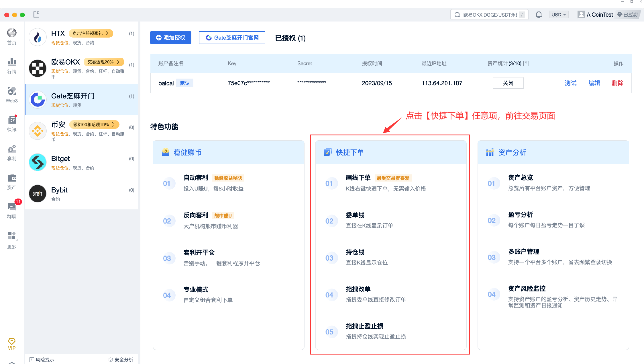This screenshot has height=364, width=644.
Task: Click 删除 for the baicai account
Action: [x=618, y=83]
